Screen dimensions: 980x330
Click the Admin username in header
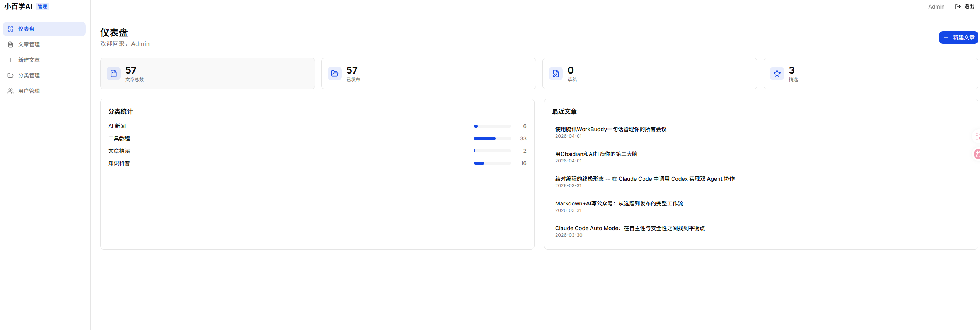click(936, 7)
